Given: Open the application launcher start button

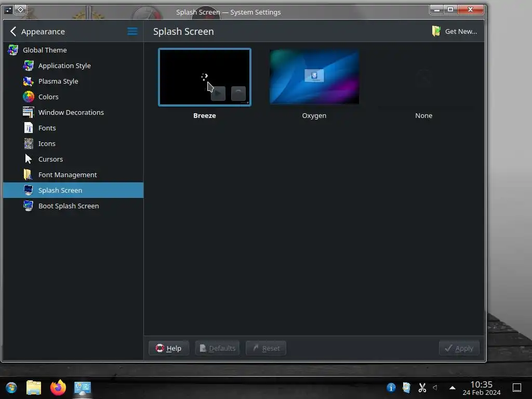Looking at the screenshot, I should 11,388.
